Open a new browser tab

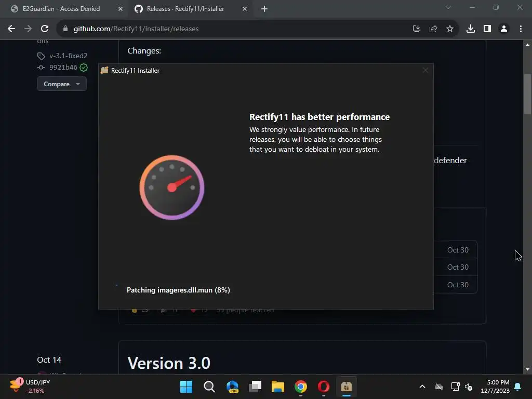(x=264, y=9)
